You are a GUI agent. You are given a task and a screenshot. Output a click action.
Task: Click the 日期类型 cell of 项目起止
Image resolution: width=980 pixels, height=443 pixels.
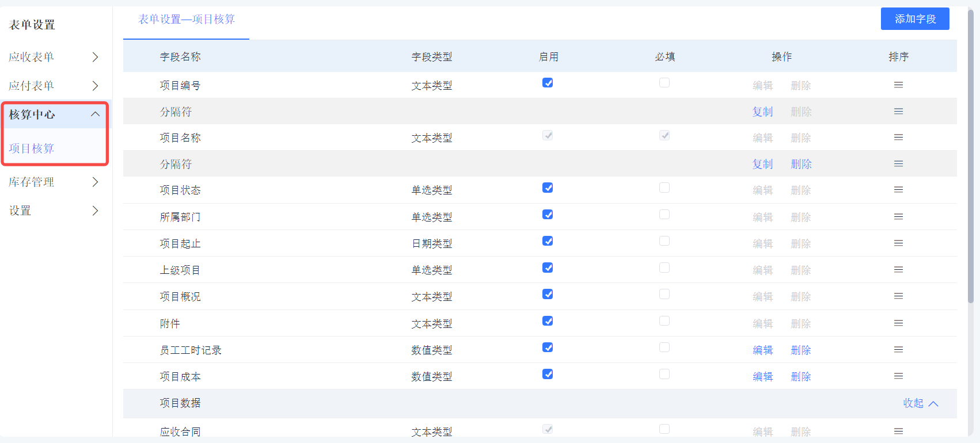click(x=432, y=243)
